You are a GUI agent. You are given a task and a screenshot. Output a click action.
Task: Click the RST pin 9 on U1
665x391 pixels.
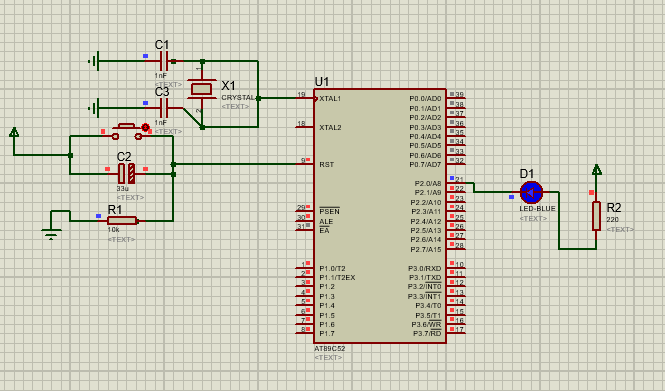305,164
